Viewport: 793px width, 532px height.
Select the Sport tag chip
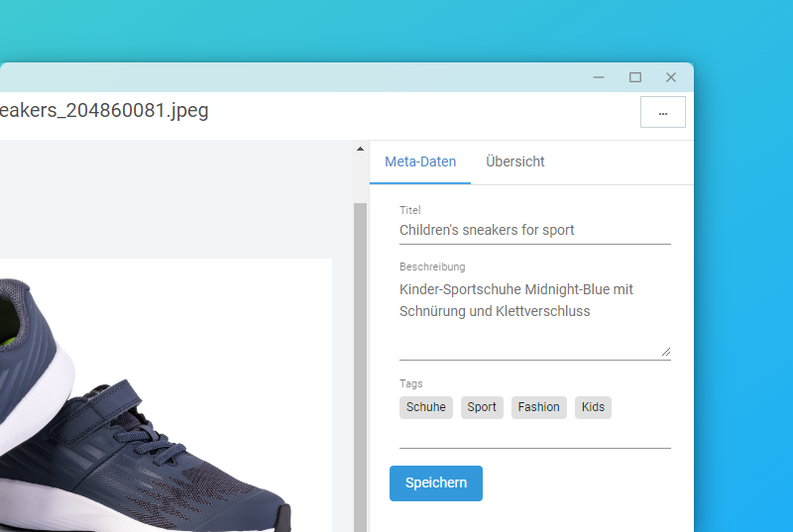[x=482, y=407]
